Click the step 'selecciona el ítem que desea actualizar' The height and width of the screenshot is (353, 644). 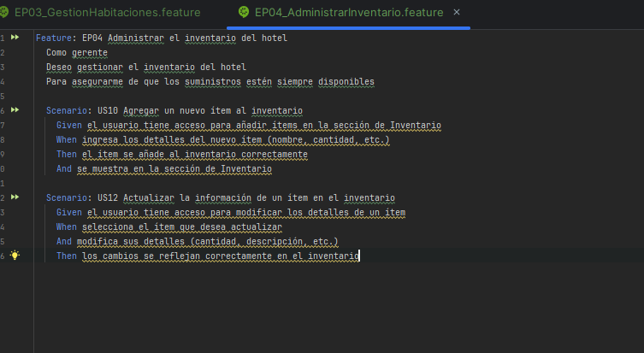pos(182,227)
